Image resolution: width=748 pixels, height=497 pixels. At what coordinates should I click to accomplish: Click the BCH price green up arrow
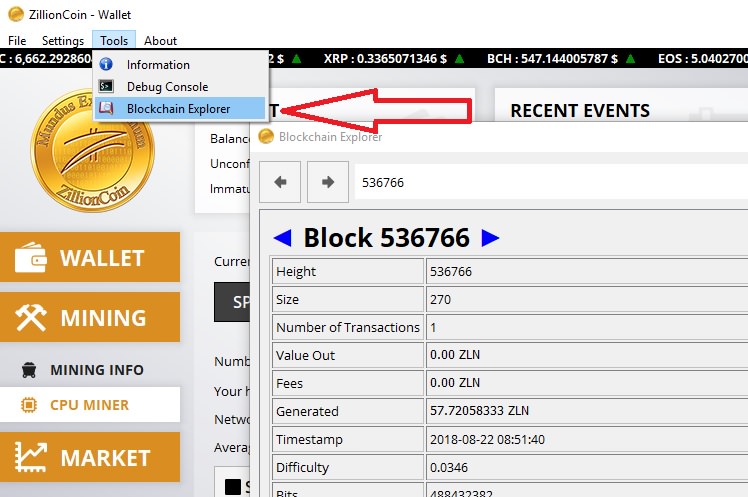pos(630,59)
